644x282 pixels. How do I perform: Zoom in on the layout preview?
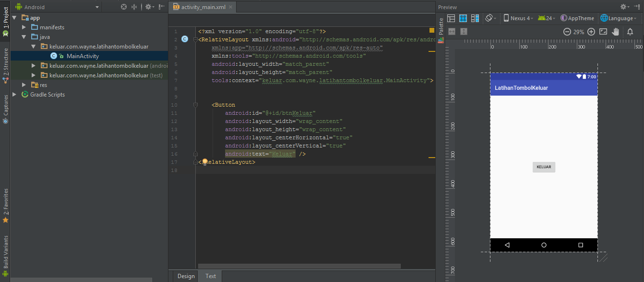click(591, 32)
